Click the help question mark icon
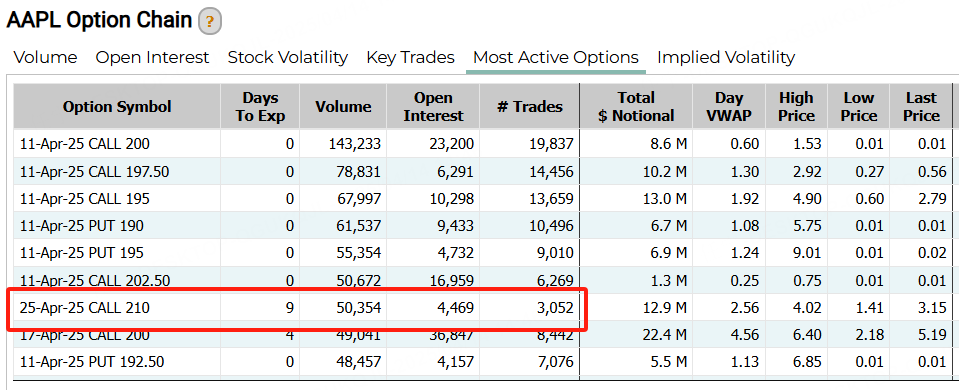This screenshot has height=390, width=959. pyautogui.click(x=210, y=22)
